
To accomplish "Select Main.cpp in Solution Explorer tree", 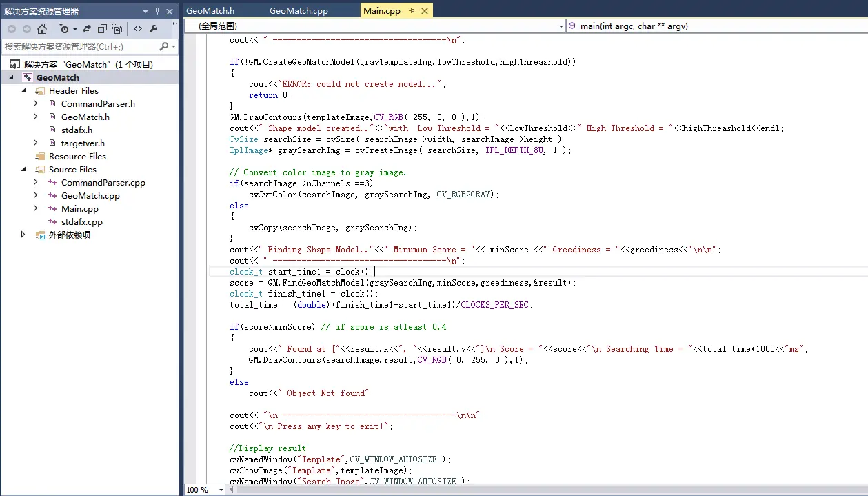I will click(80, 209).
